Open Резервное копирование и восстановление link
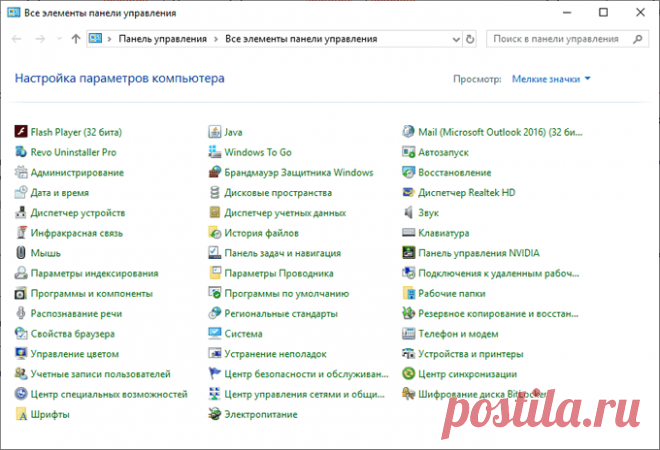Image resolution: width=660 pixels, height=450 pixels. click(x=498, y=313)
